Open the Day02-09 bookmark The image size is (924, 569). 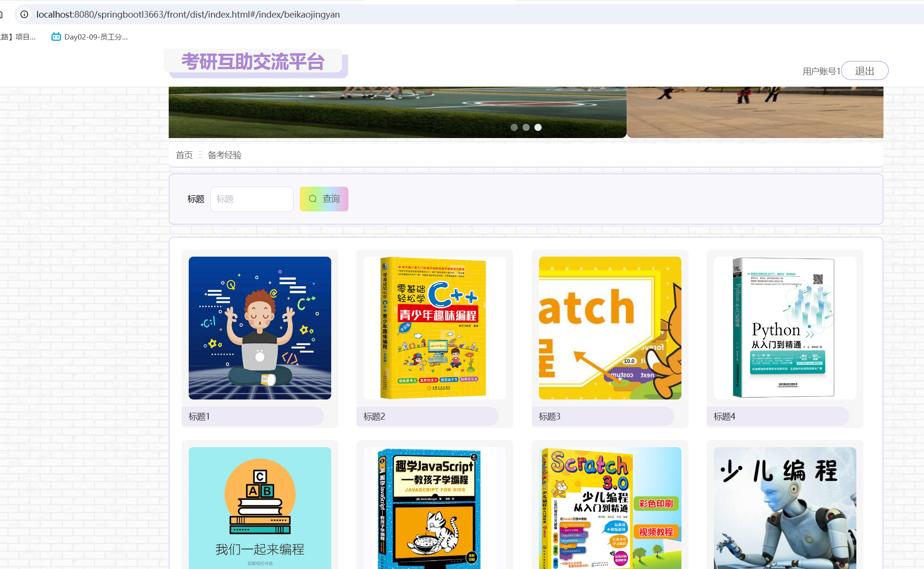(x=90, y=37)
